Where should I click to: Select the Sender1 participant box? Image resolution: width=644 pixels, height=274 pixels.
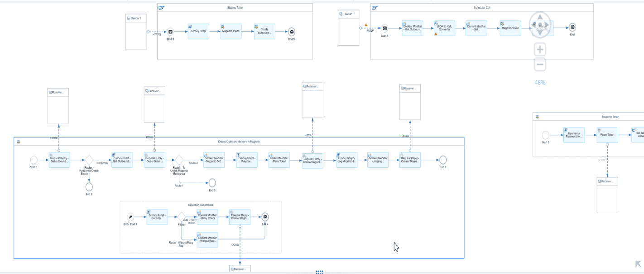point(135,32)
